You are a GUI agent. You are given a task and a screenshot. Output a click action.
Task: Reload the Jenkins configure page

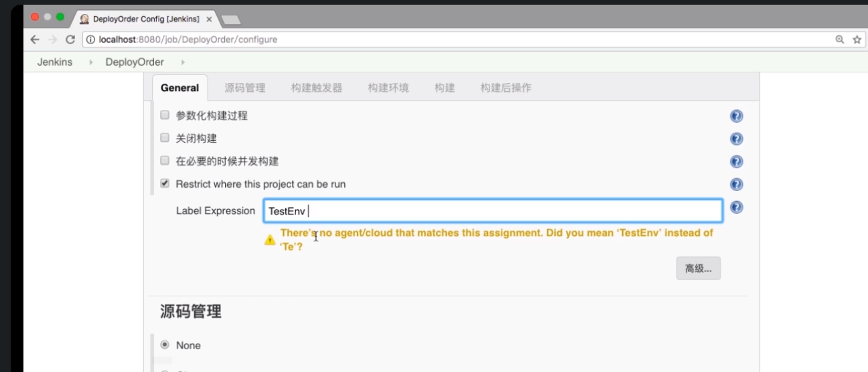pos(70,40)
